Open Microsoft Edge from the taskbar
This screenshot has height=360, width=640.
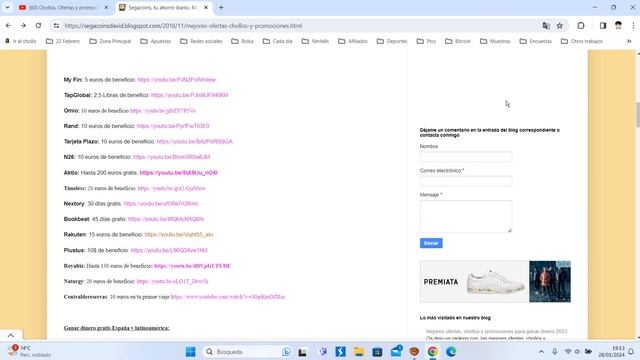coord(451,351)
